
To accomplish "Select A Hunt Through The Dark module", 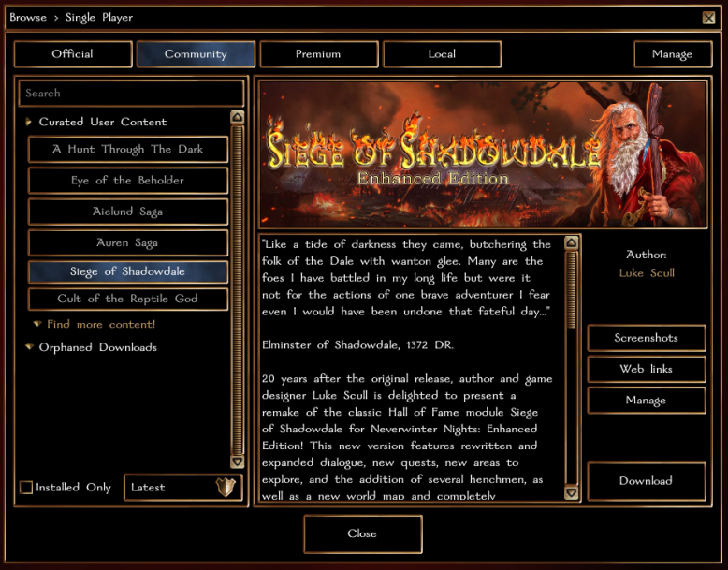I will [x=127, y=149].
